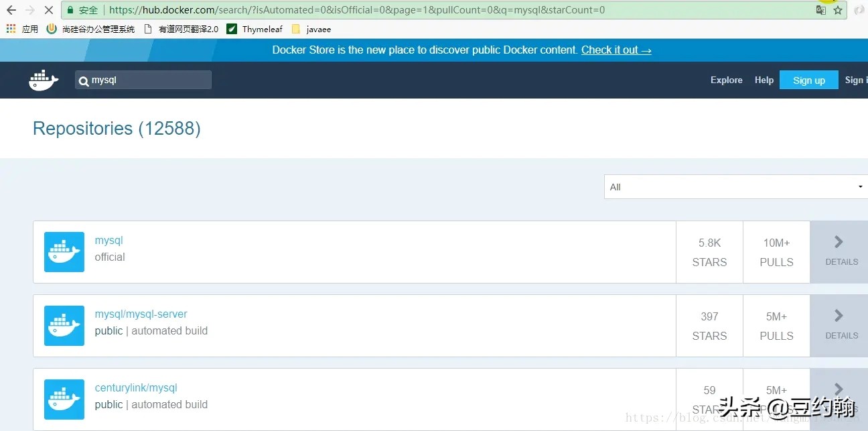Click the 59 stars count for centurylink/mysql
The image size is (868, 431).
coord(709,399)
